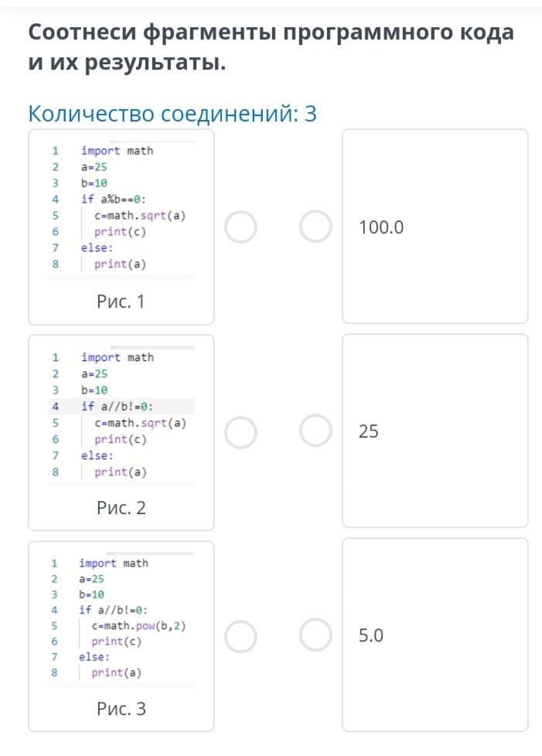This screenshot has height=756, width=542.
Task: Select the connector circle beside answer 100.0
Action: 315,227
